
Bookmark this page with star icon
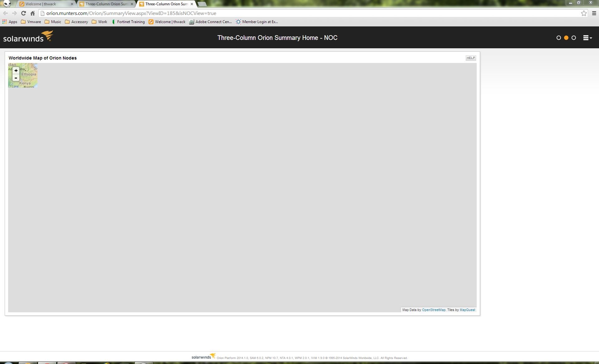pyautogui.click(x=584, y=13)
